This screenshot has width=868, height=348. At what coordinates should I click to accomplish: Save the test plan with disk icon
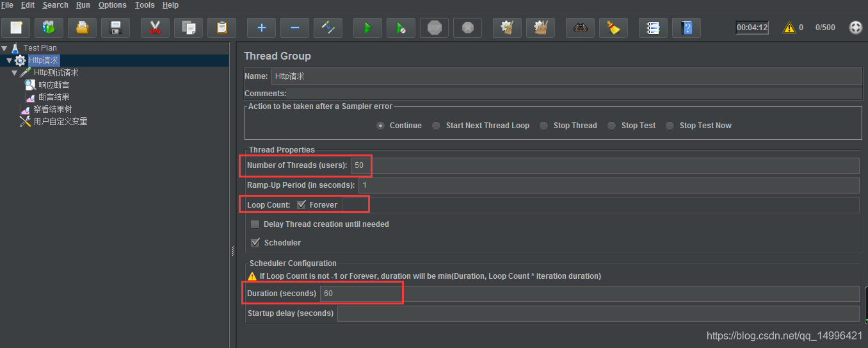coord(116,28)
